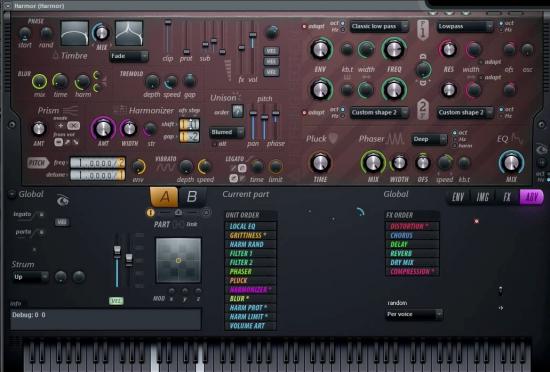This screenshot has width=550, height=372.
Task: Open the IMG tab
Action: (482, 197)
